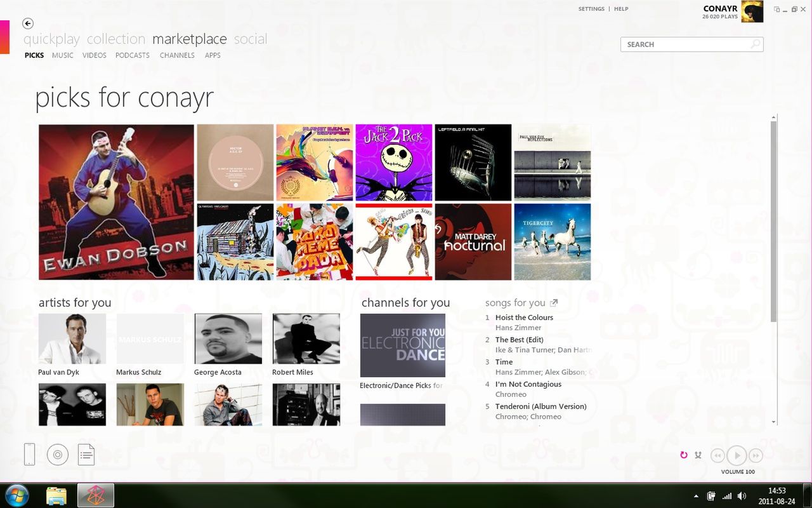The width and height of the screenshot is (812, 508).
Task: Open Matt Darey Nocturnal album
Action: [473, 242]
